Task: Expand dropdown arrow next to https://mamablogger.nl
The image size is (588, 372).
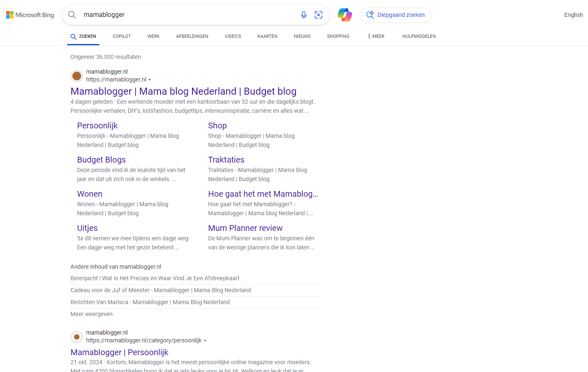Action: (150, 80)
